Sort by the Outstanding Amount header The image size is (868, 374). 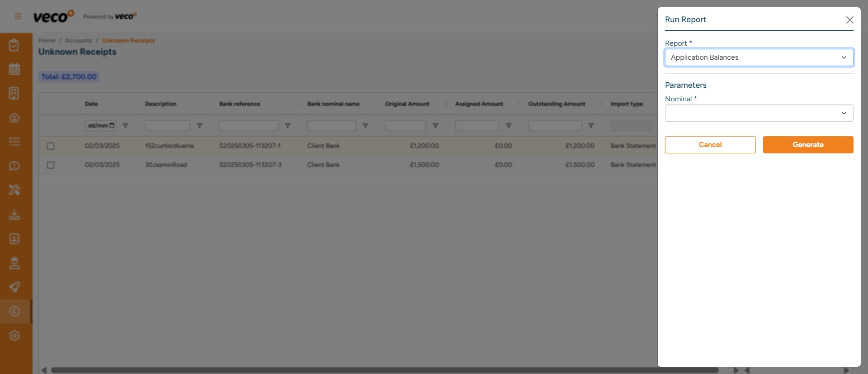[557, 104]
